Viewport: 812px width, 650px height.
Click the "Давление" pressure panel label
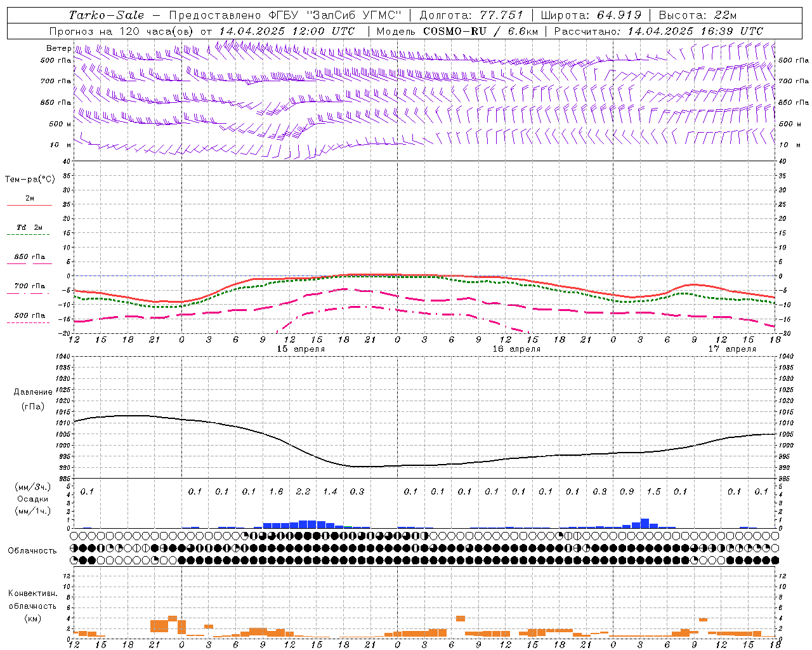(33, 392)
